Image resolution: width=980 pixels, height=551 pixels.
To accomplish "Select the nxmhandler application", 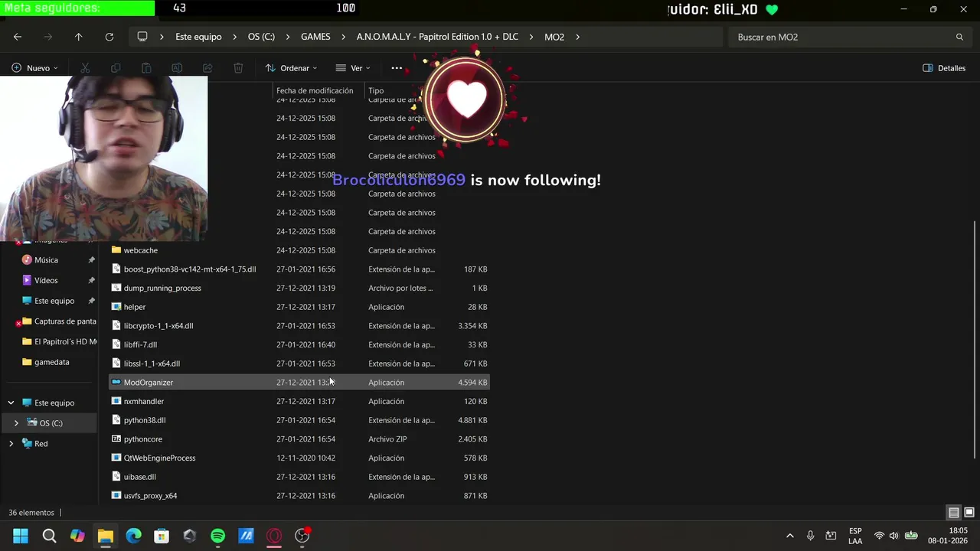I will (299, 401).
